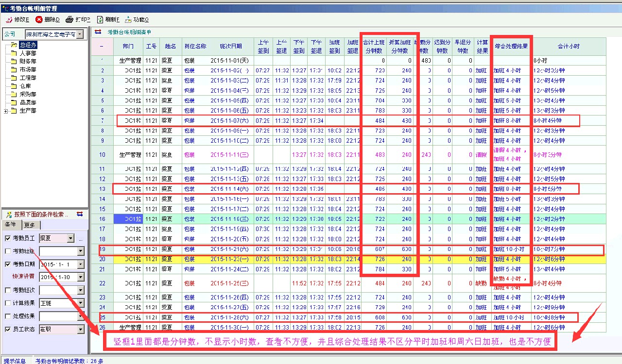Click swap icon in the 条件检索 panel header
The image size is (622, 364).
coord(80,214)
